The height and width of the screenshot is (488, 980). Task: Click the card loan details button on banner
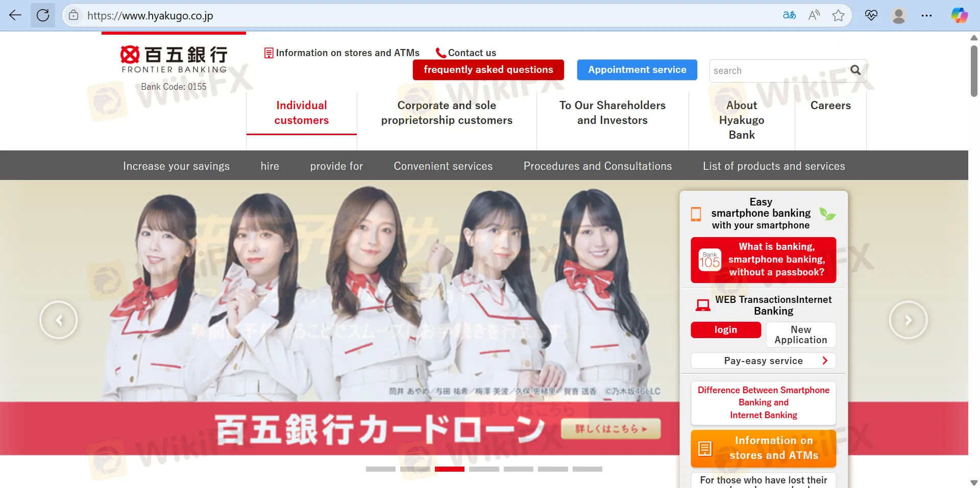(611, 429)
